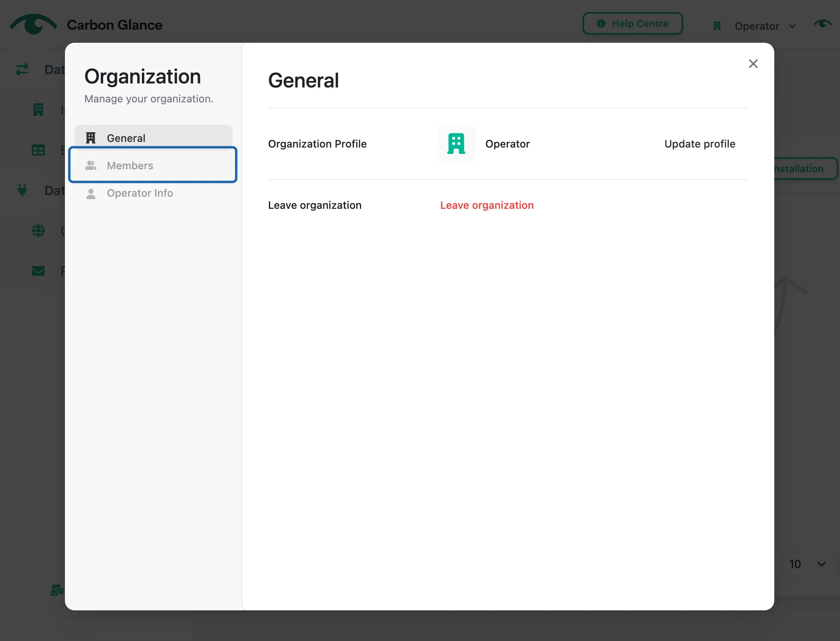Click the green organization building avatar
The width and height of the screenshot is (840, 641).
pyautogui.click(x=456, y=144)
